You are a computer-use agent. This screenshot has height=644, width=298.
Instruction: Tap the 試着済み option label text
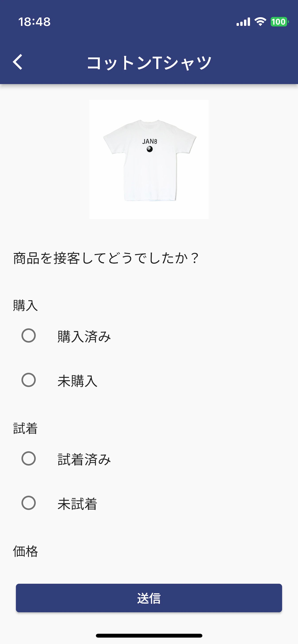click(x=84, y=459)
